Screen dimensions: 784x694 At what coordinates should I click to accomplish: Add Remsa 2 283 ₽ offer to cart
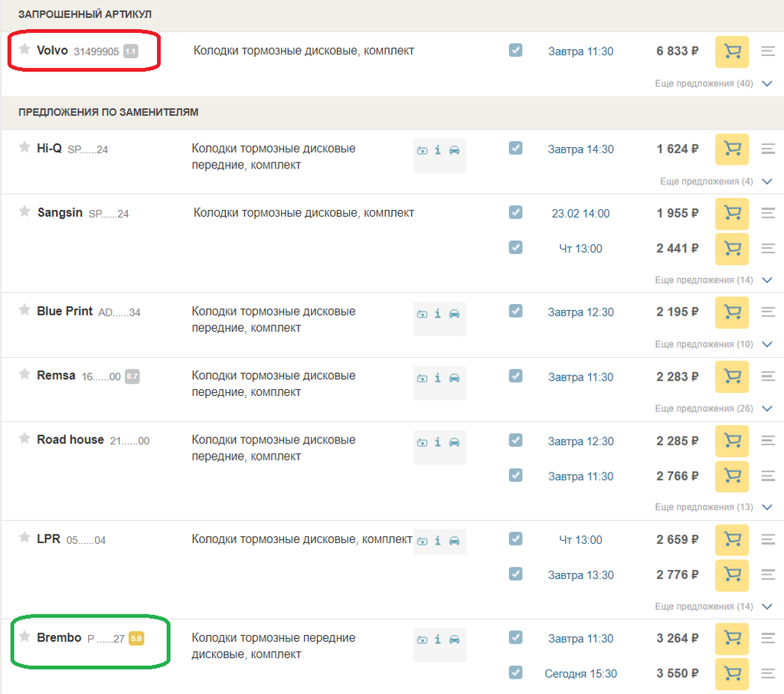pyautogui.click(x=731, y=377)
